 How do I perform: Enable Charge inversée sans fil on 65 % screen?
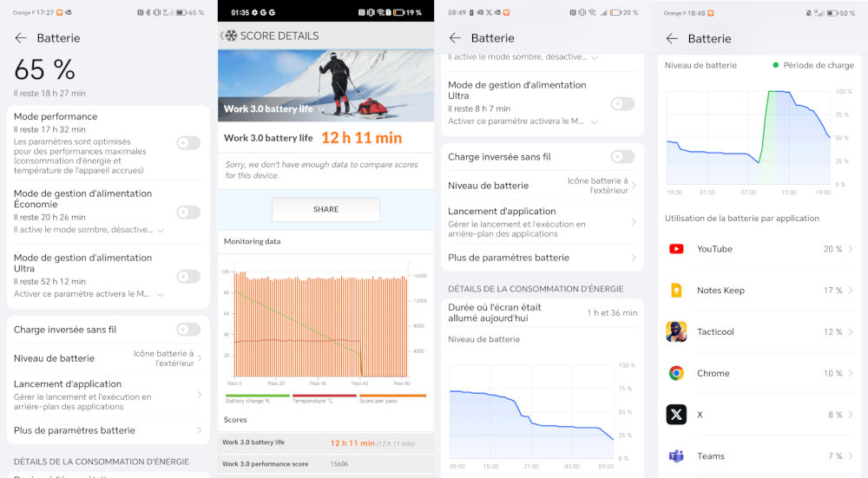(x=188, y=330)
